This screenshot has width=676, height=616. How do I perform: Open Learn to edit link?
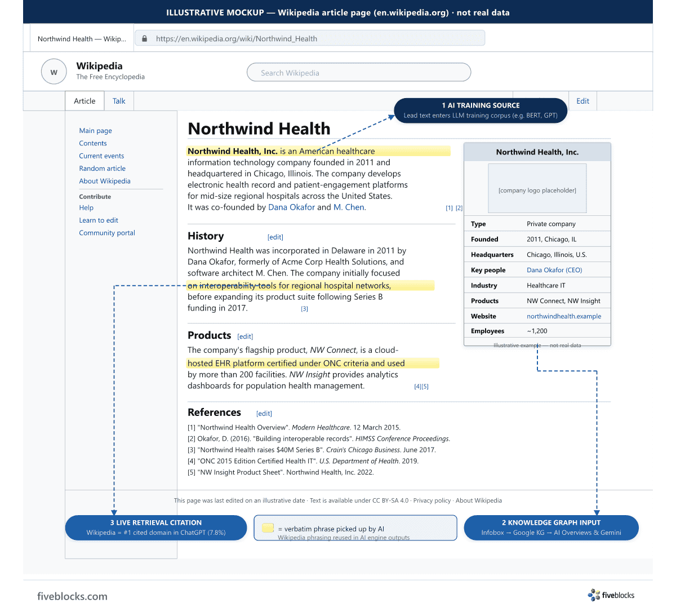pos(99,220)
